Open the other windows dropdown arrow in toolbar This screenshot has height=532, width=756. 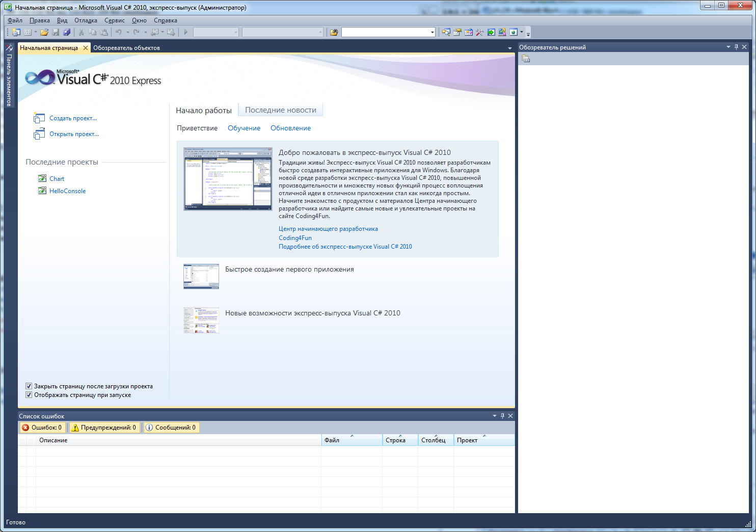click(x=522, y=32)
